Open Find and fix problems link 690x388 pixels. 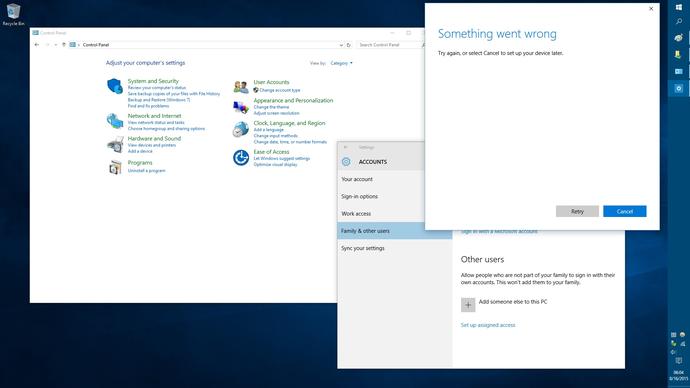point(148,106)
